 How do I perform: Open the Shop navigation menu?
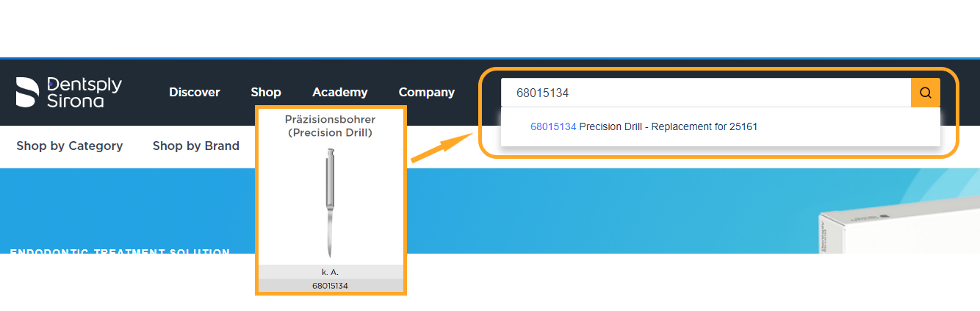click(x=266, y=92)
